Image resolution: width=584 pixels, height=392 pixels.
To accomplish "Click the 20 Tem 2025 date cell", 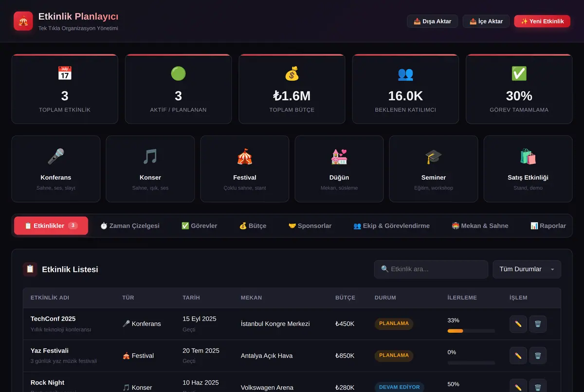I will (201, 351).
